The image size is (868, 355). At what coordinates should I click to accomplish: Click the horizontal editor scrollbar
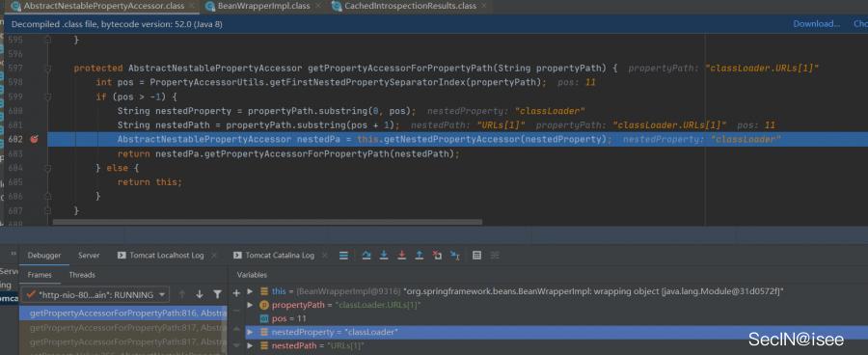[267, 222]
